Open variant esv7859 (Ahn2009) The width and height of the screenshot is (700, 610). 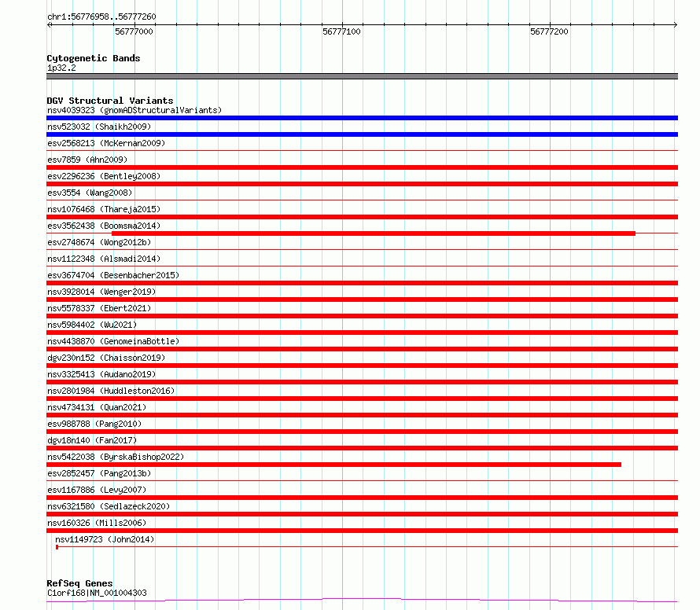point(87,160)
